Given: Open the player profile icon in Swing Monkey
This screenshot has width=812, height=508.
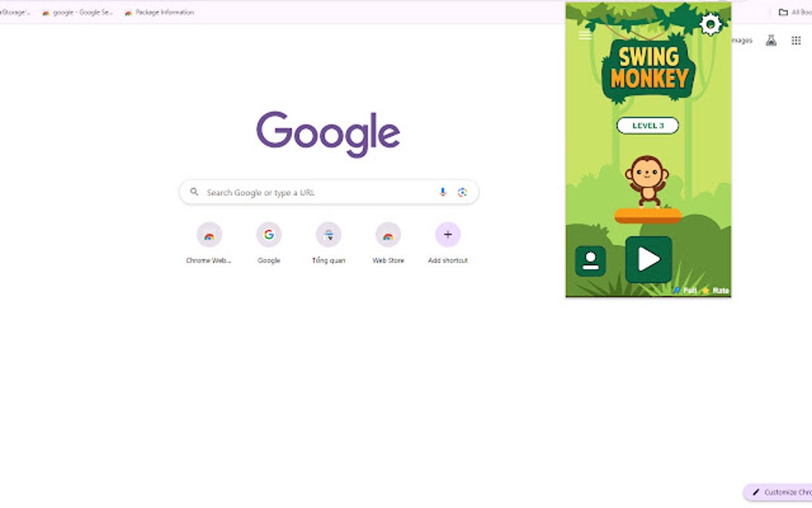Looking at the screenshot, I should 591,261.
